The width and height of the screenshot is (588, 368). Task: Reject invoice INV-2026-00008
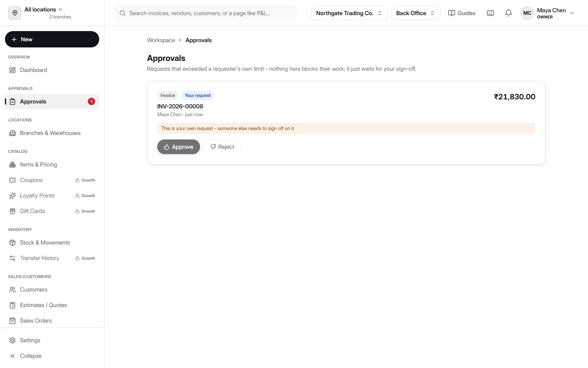click(222, 147)
